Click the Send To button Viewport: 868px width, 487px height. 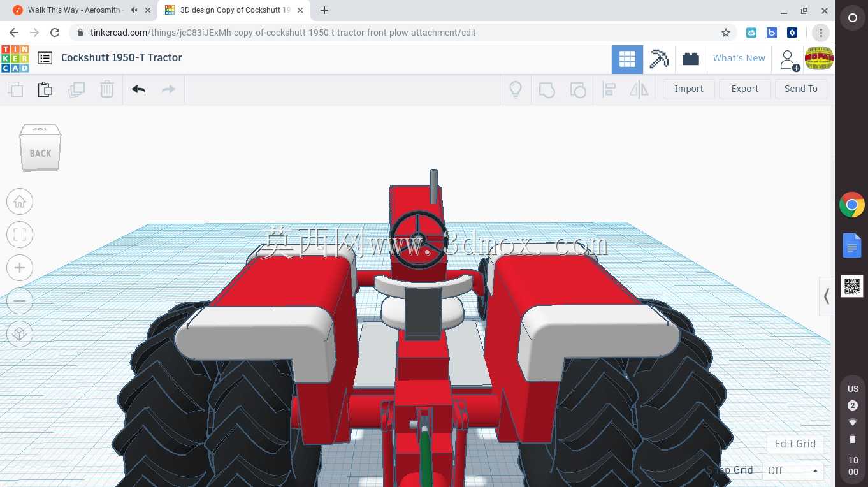(x=801, y=89)
